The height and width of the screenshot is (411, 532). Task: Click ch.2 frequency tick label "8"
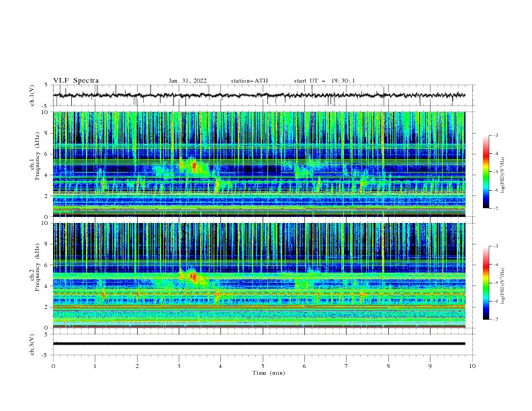[x=46, y=244]
